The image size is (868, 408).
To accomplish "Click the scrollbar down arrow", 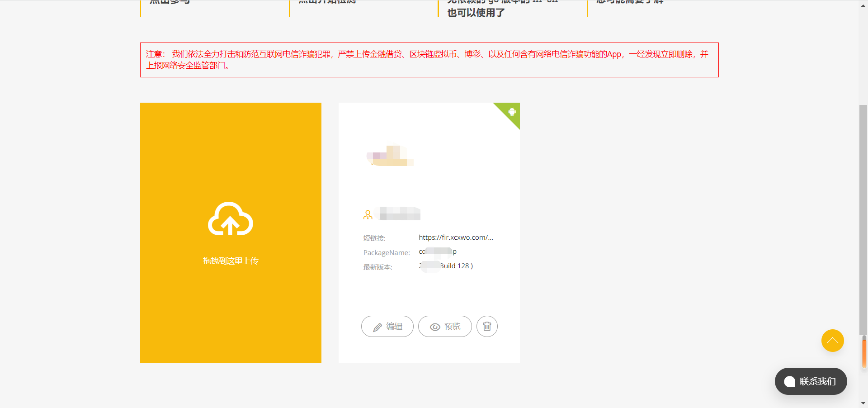I will [x=863, y=403].
